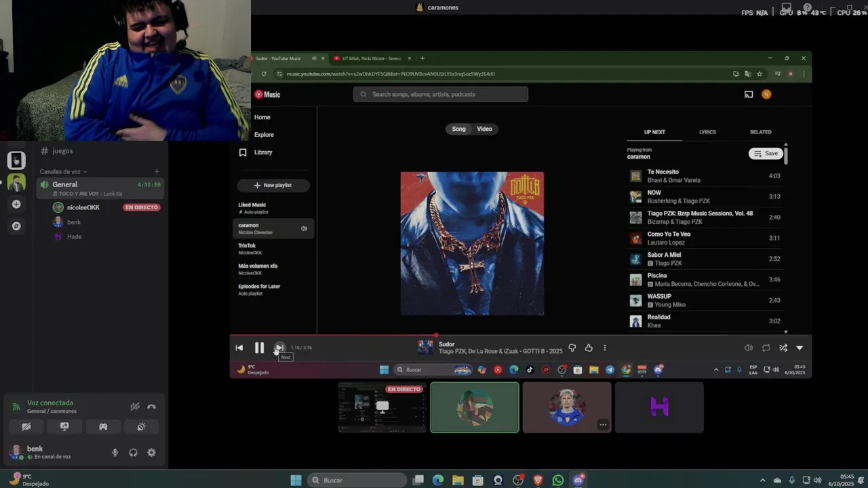The width and height of the screenshot is (868, 488).
Task: Start an activity with the game controller icon
Action: pos(103,427)
